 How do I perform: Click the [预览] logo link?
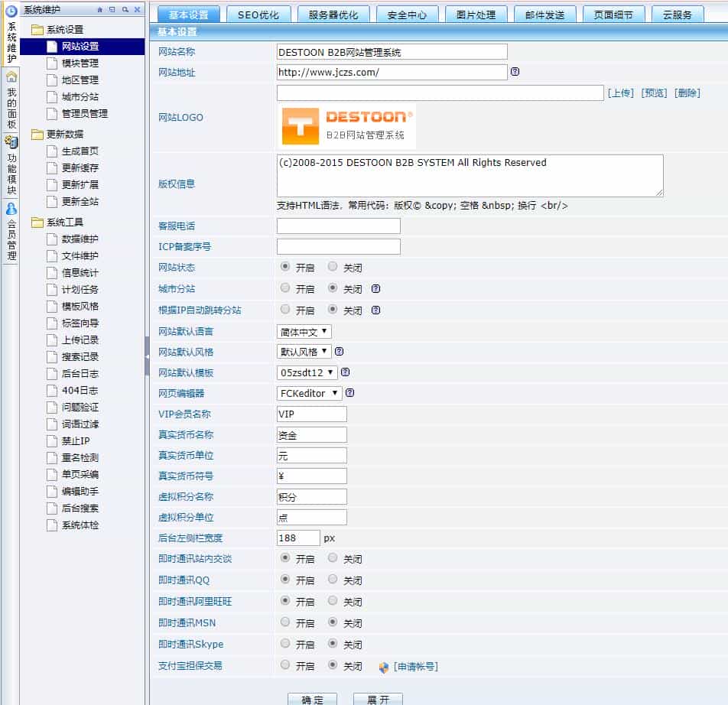tap(654, 93)
